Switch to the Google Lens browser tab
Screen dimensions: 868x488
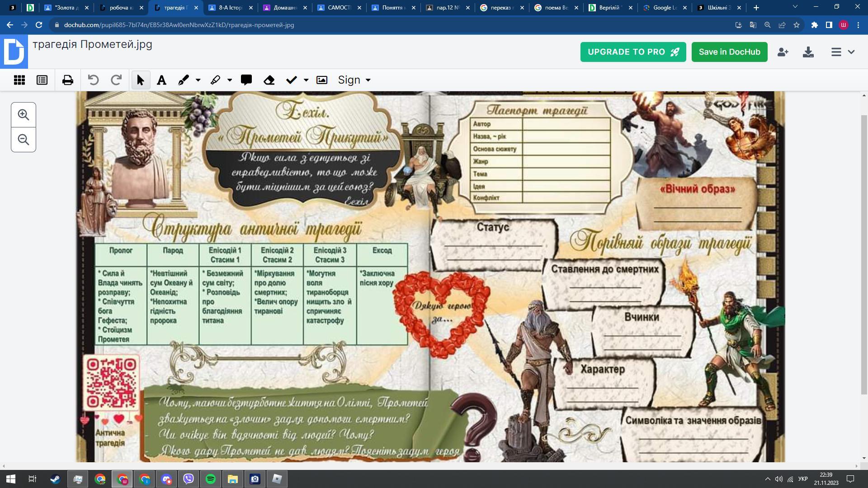[x=664, y=8]
